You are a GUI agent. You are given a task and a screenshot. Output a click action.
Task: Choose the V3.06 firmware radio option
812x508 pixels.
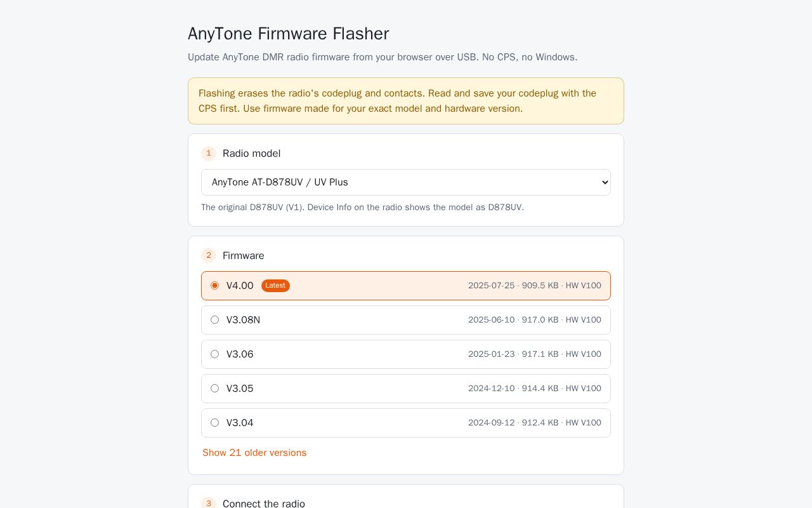click(x=214, y=354)
